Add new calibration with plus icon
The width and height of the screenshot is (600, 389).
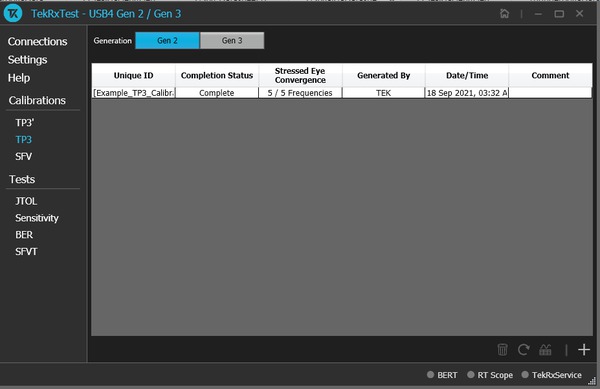click(584, 349)
